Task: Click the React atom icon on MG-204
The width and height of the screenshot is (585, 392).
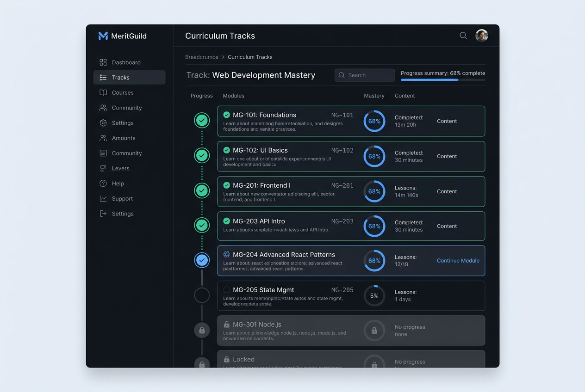Action: tap(227, 254)
